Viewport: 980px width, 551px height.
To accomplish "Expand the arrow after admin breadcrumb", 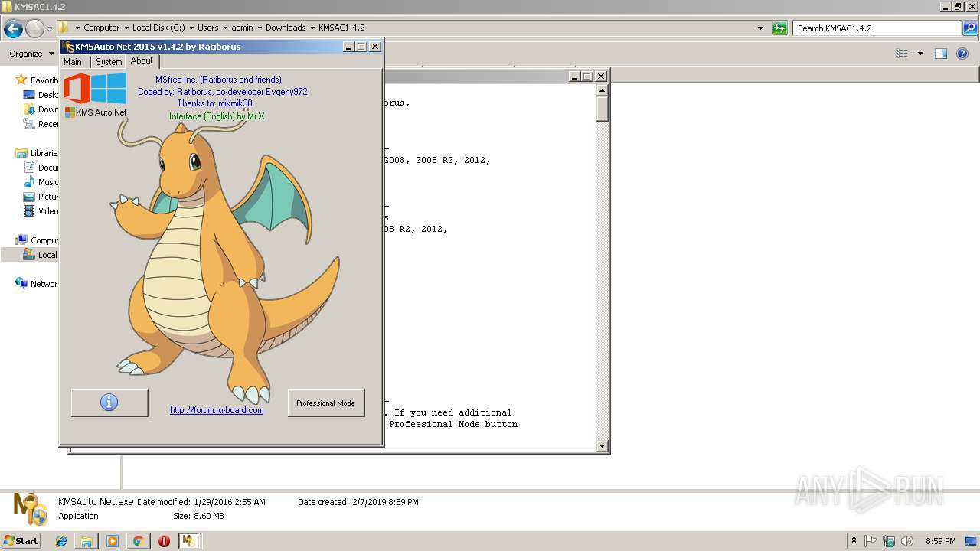I will tap(260, 28).
